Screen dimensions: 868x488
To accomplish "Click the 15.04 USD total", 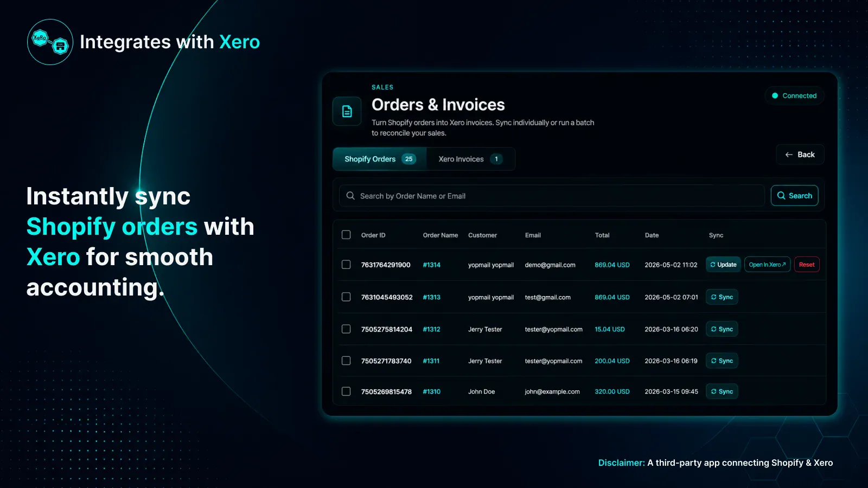I will [x=610, y=329].
